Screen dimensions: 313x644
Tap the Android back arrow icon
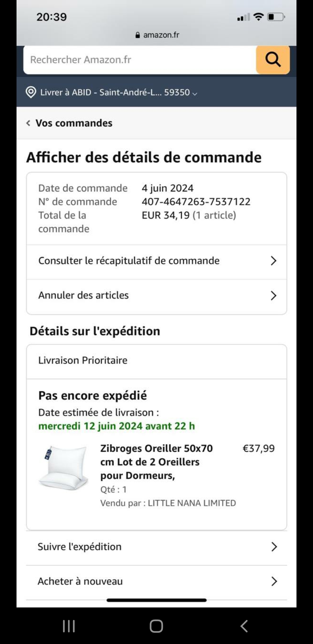(244, 626)
